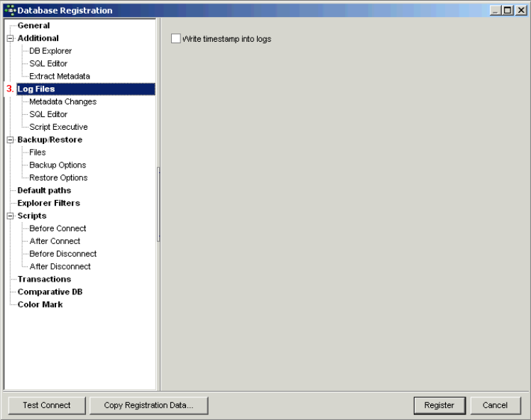
Task: Collapse the Scripts tree node
Action: 10,216
